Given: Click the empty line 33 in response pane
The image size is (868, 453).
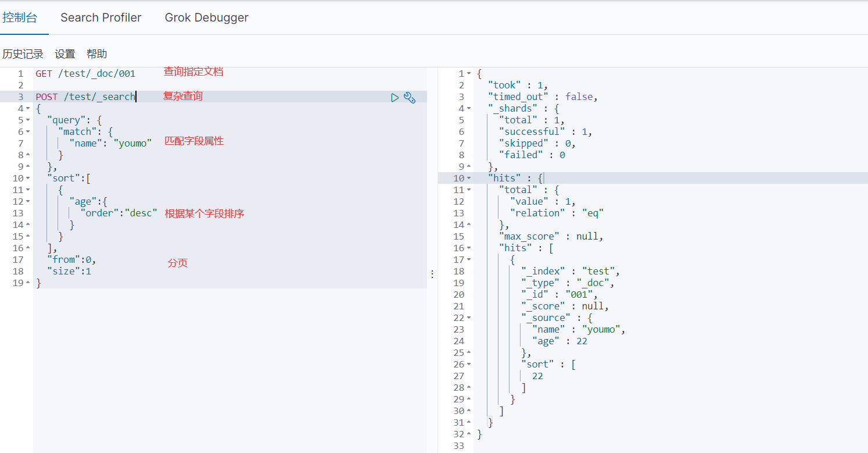Looking at the screenshot, I should click(670, 446).
